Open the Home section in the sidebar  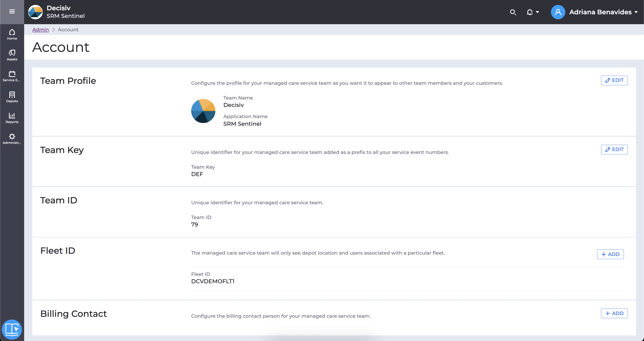click(x=12, y=34)
